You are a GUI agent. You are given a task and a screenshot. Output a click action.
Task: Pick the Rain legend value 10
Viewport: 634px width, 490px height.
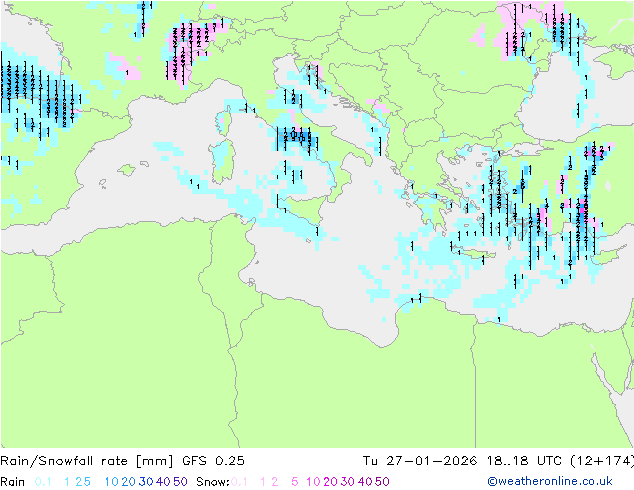[x=112, y=482]
